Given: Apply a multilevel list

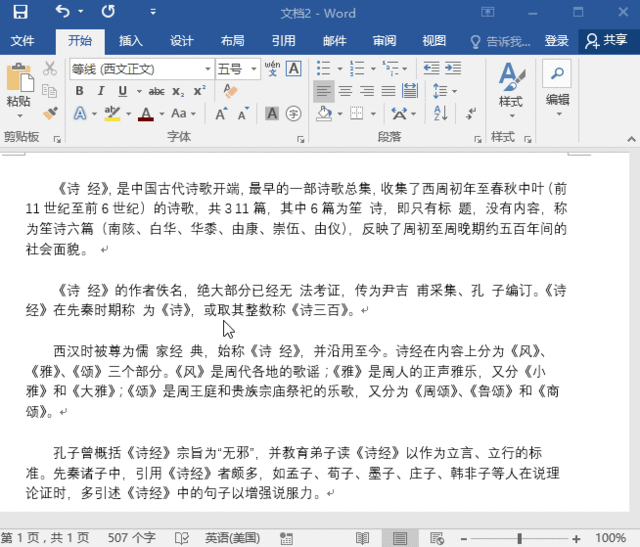Looking at the screenshot, I should (391, 69).
